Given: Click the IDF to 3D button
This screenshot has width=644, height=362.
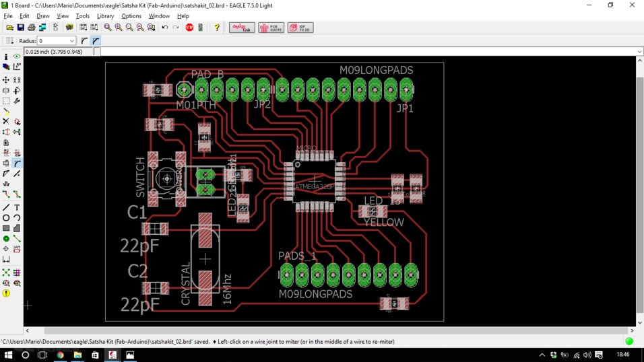Looking at the screenshot, I should click(300, 28).
